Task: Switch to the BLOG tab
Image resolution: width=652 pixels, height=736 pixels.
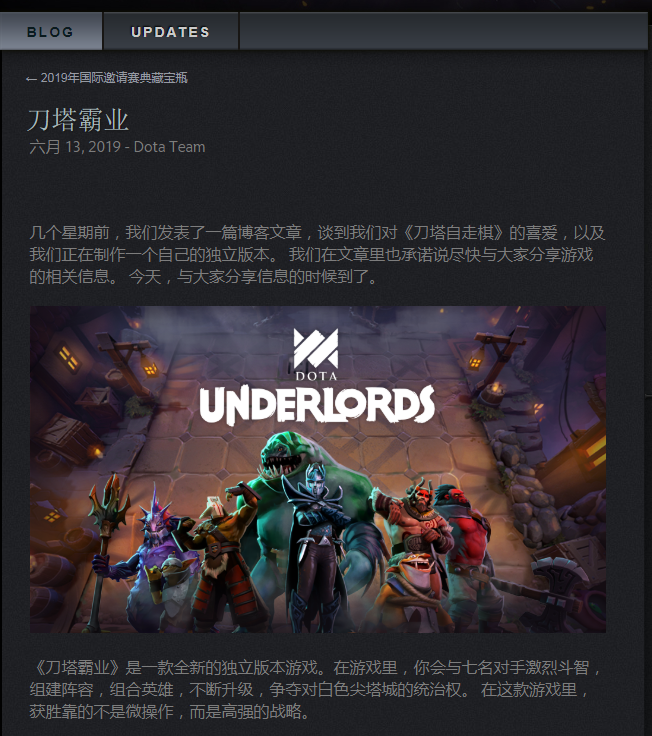Action: tap(51, 31)
